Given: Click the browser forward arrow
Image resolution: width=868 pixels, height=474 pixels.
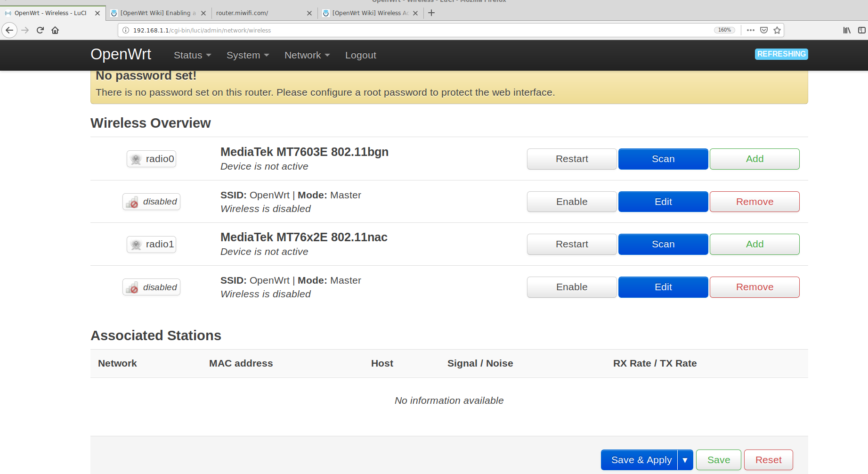Looking at the screenshot, I should [25, 30].
